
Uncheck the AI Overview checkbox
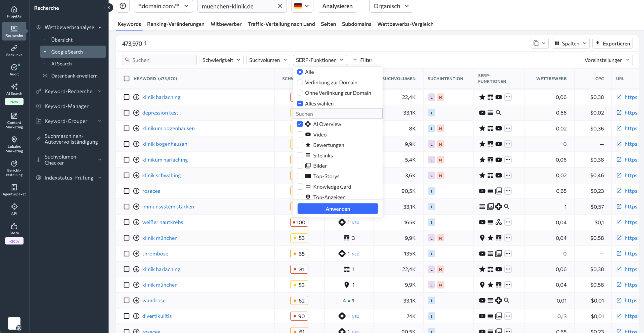click(300, 124)
